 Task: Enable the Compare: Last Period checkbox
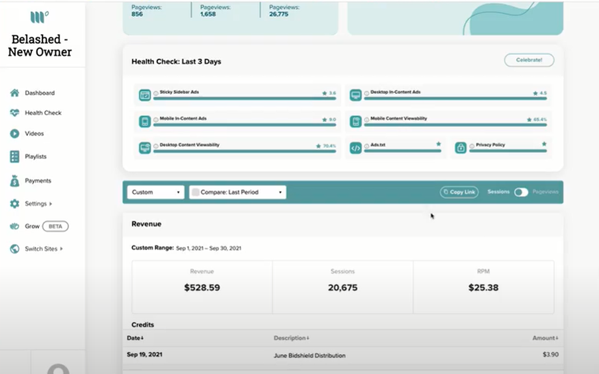point(195,192)
